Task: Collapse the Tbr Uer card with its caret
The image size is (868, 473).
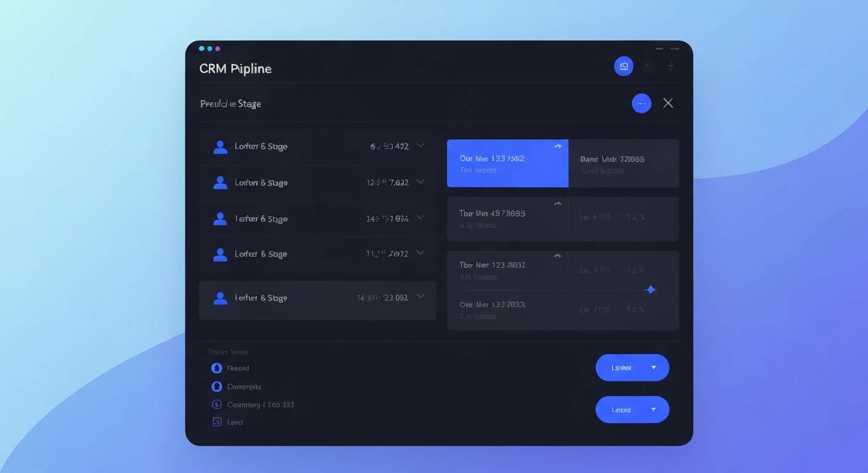Action: 558,204
